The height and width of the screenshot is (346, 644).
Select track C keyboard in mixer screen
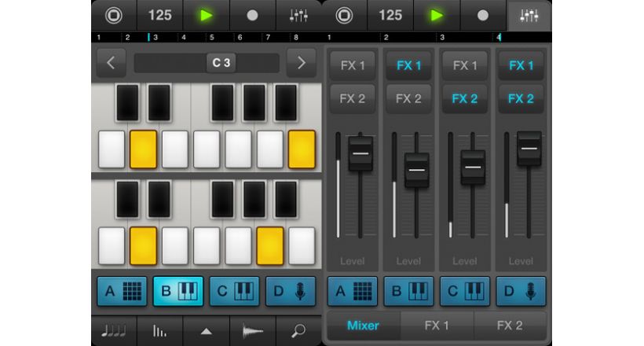(465, 291)
